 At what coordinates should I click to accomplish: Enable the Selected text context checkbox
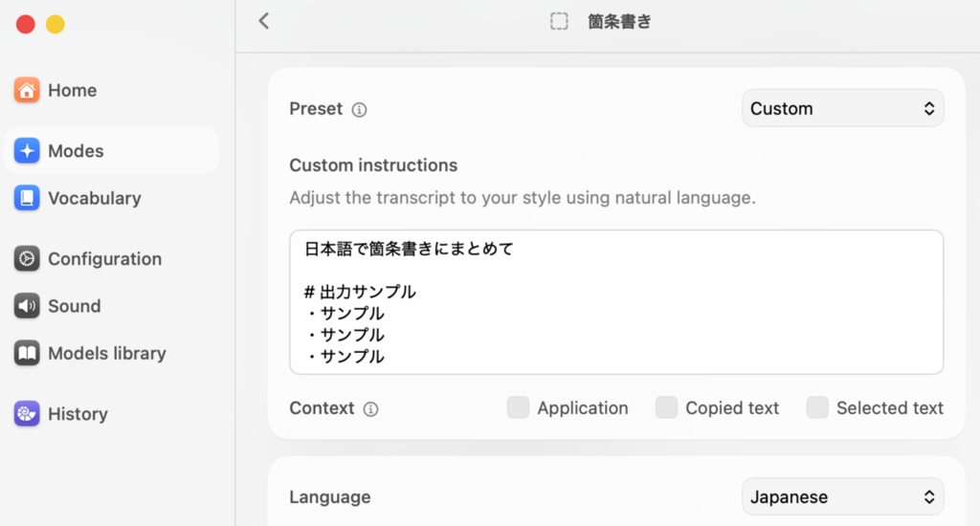[817, 407]
